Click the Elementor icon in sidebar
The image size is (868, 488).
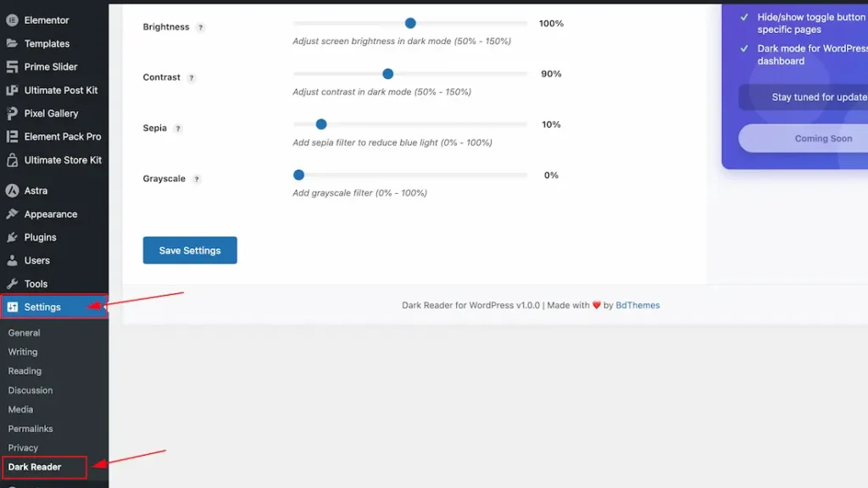12,20
